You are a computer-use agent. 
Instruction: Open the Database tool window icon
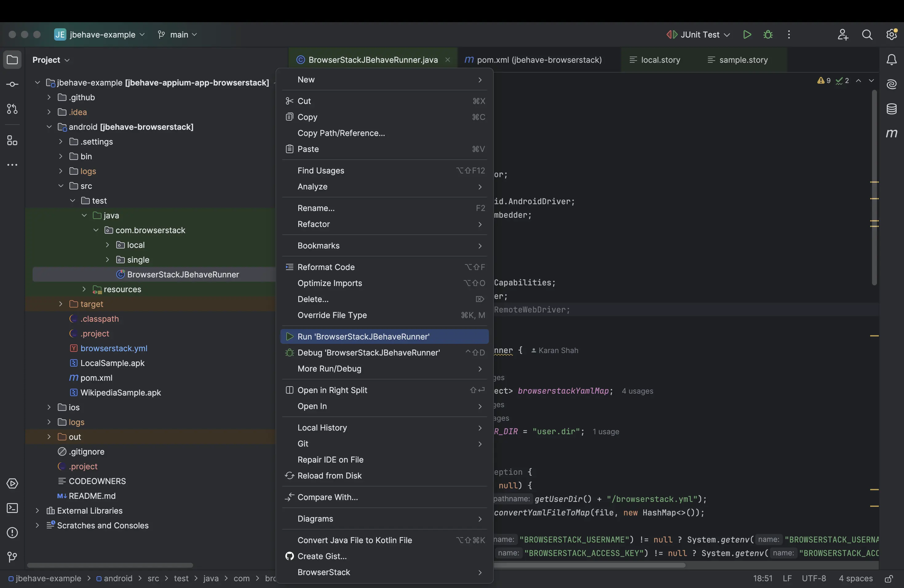(891, 109)
